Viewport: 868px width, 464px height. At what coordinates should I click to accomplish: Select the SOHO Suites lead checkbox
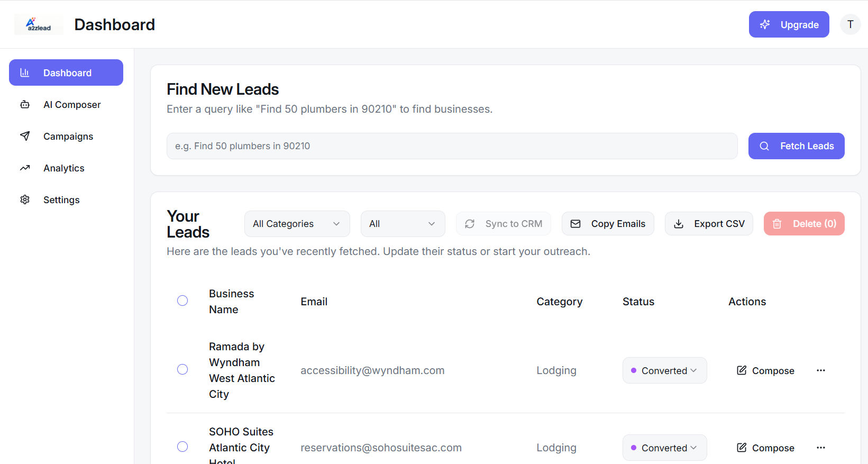click(x=182, y=447)
